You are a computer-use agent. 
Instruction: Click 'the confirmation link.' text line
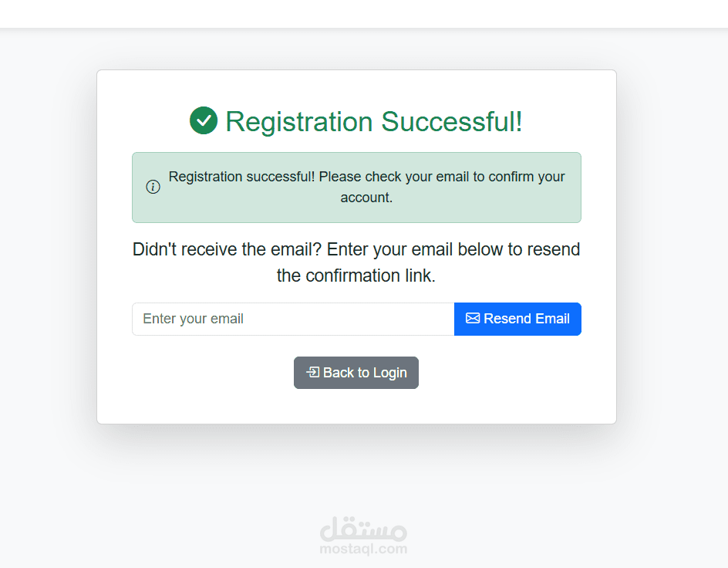(356, 276)
